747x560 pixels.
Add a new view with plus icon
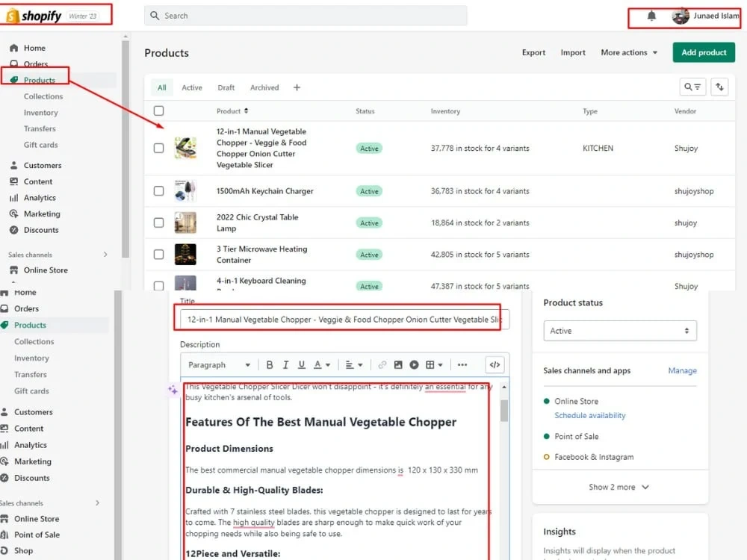click(x=297, y=87)
